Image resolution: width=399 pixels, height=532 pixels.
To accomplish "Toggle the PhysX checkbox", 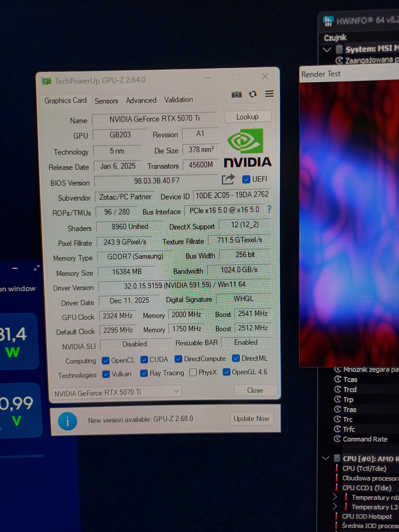I will pyautogui.click(x=193, y=373).
